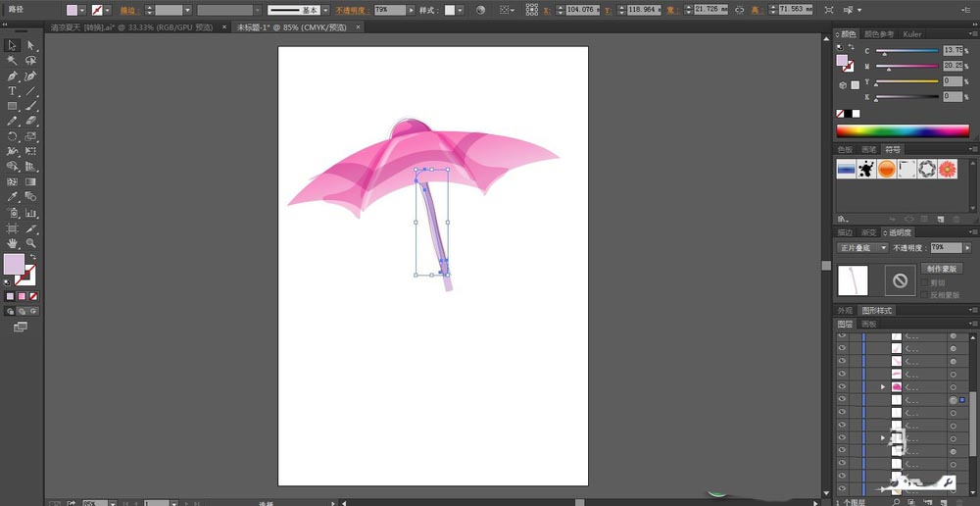Choose the Gradient tool in toolbox
Screen dimensions: 980x506
tap(30, 181)
